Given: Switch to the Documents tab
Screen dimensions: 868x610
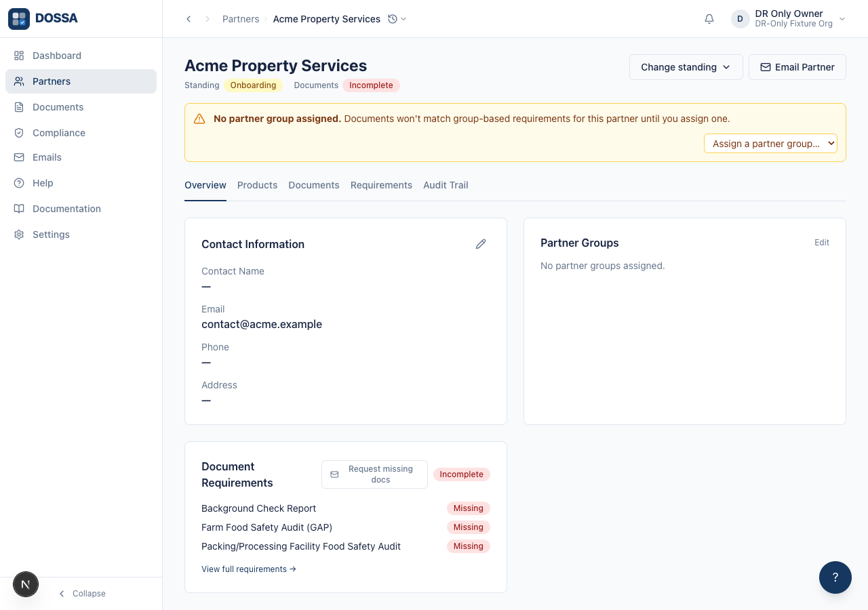Looking at the screenshot, I should pos(314,185).
